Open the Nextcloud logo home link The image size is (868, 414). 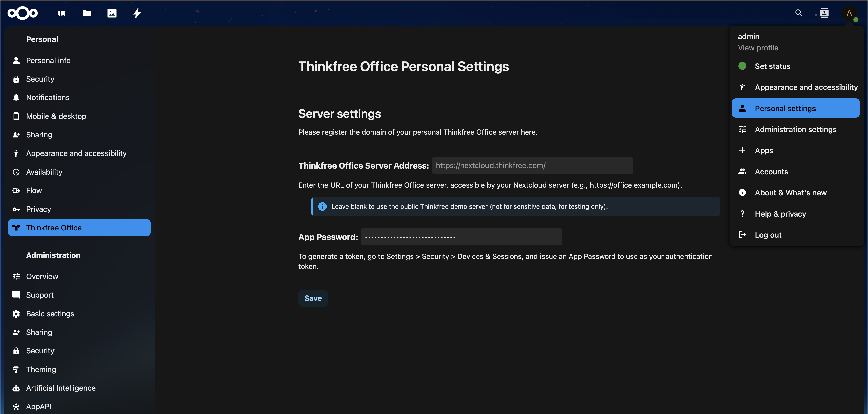[x=23, y=13]
